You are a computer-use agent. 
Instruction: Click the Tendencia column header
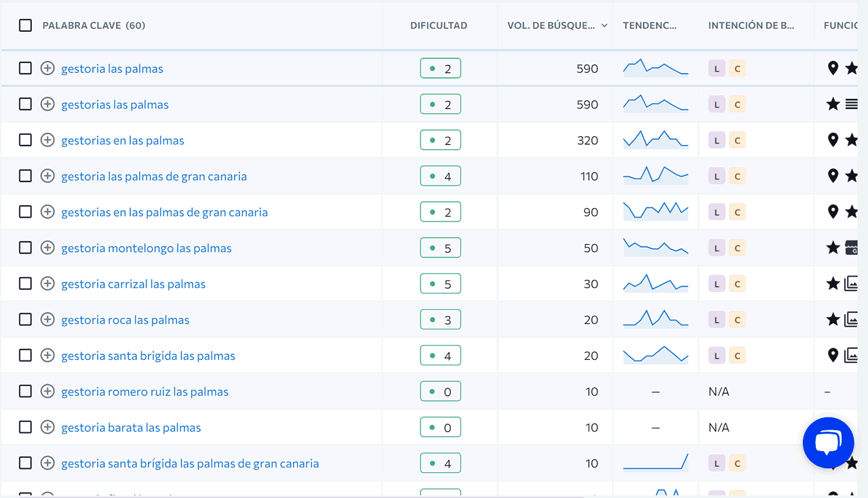tap(650, 26)
